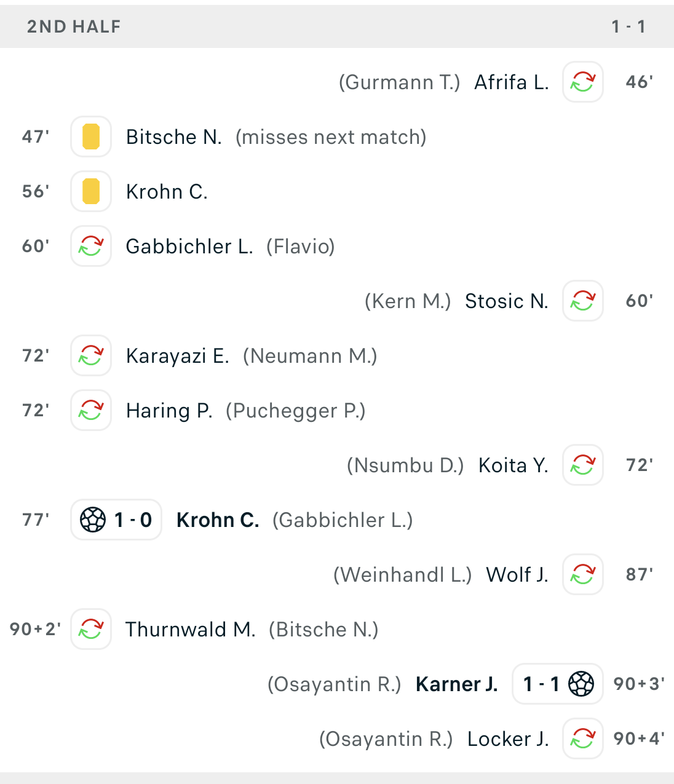The image size is (674, 784).
Task: Click the 2ND HALF section header
Action: click(x=74, y=26)
